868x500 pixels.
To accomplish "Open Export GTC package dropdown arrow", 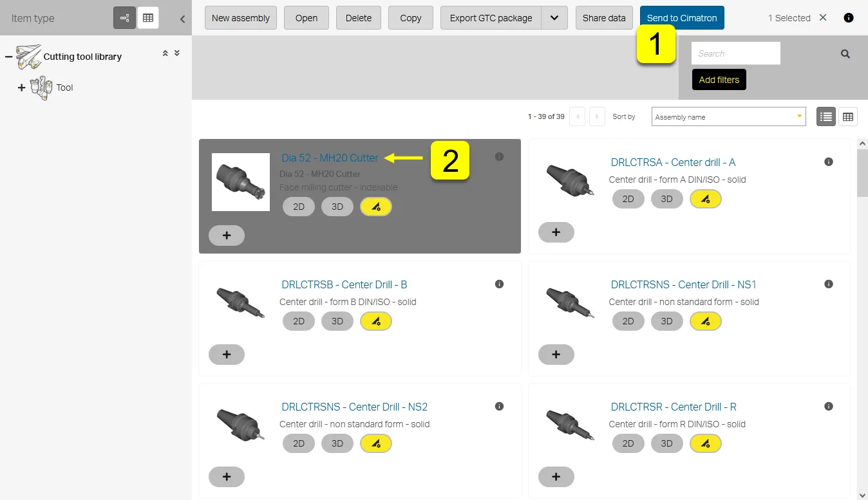I will pos(554,18).
